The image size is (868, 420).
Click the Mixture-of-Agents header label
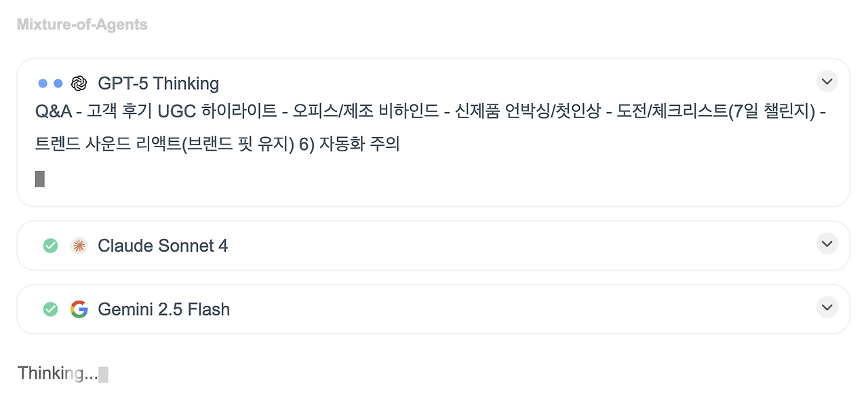coord(81,24)
